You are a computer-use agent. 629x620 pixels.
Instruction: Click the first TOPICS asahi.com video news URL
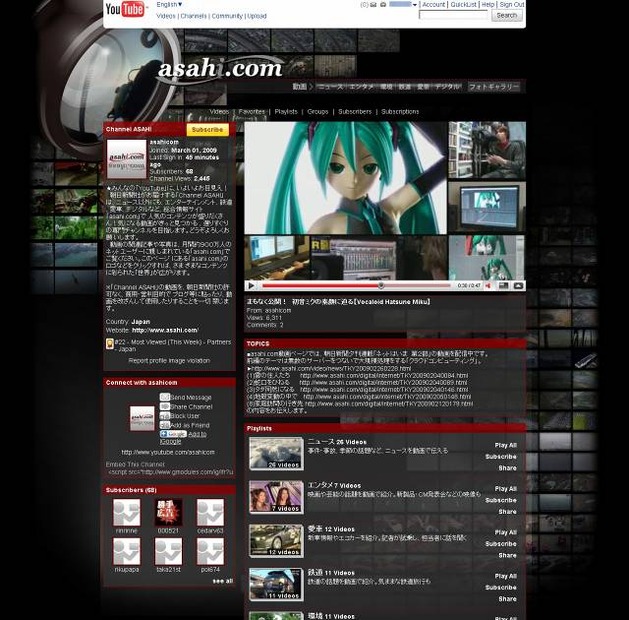[x=331, y=369]
